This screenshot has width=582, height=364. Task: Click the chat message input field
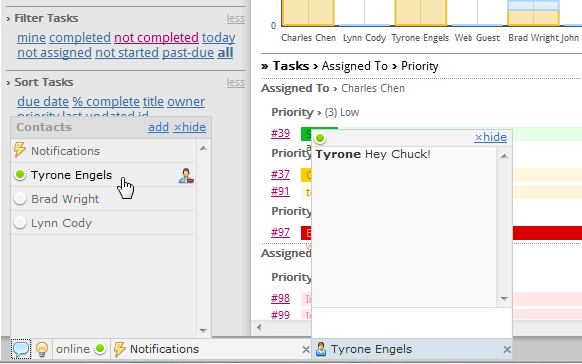412,322
